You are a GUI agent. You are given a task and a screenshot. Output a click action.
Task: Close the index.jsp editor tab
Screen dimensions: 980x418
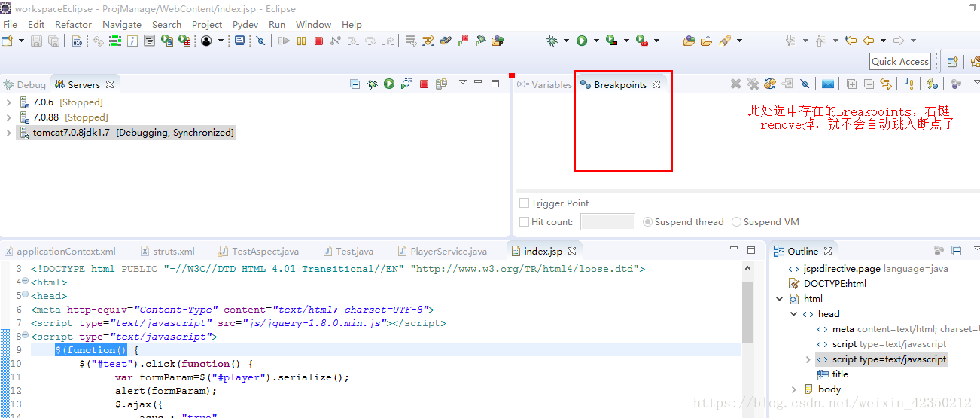pyautogui.click(x=572, y=252)
